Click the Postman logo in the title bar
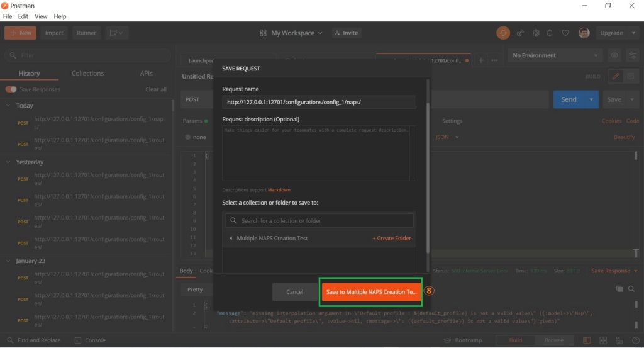The height and width of the screenshot is (348, 644). point(4,6)
